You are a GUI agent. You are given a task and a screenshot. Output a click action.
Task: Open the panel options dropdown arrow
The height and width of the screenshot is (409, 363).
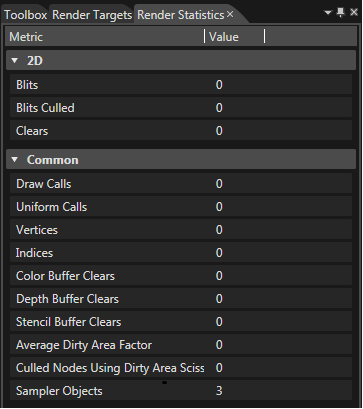[328, 13]
